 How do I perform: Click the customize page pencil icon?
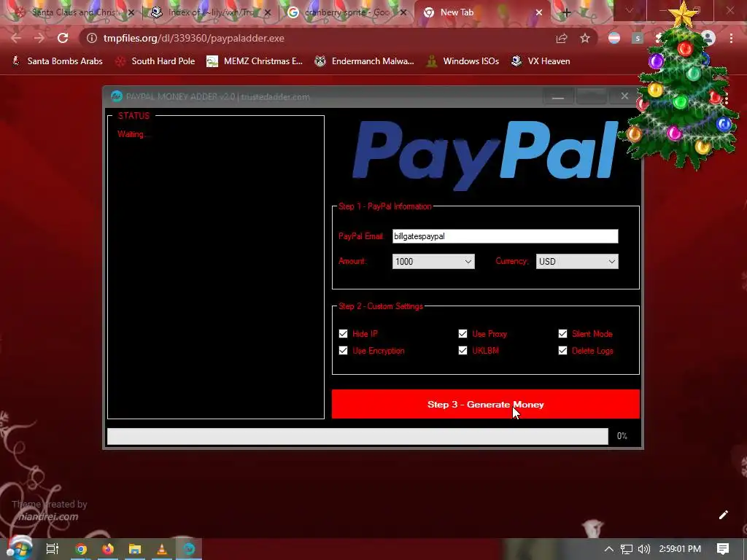pos(723,515)
